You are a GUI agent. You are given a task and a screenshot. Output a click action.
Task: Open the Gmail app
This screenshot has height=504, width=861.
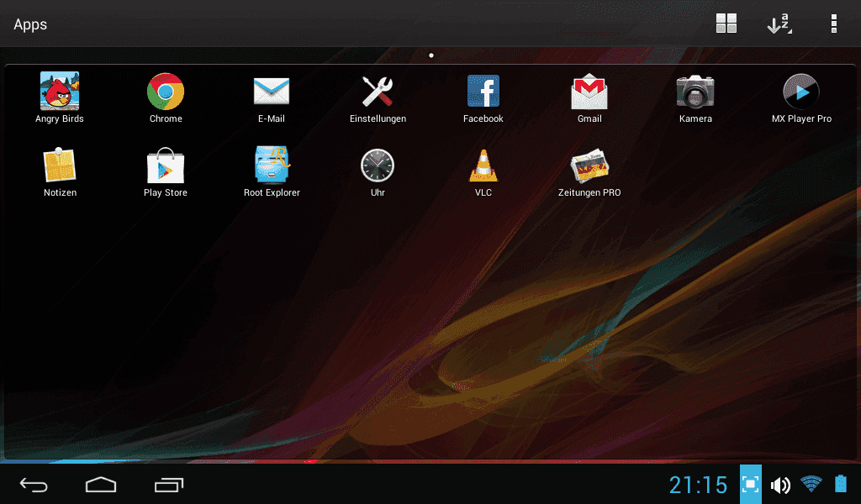[589, 97]
